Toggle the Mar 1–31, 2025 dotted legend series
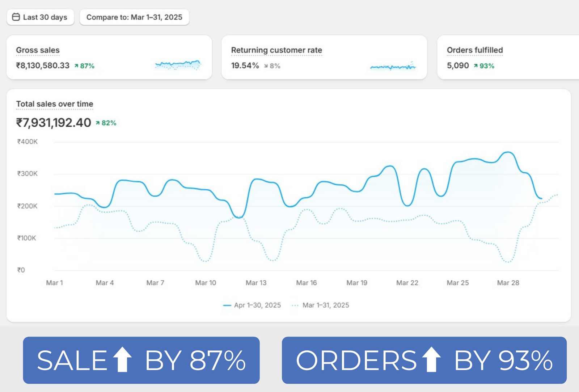This screenshot has height=392, width=579. (321, 305)
